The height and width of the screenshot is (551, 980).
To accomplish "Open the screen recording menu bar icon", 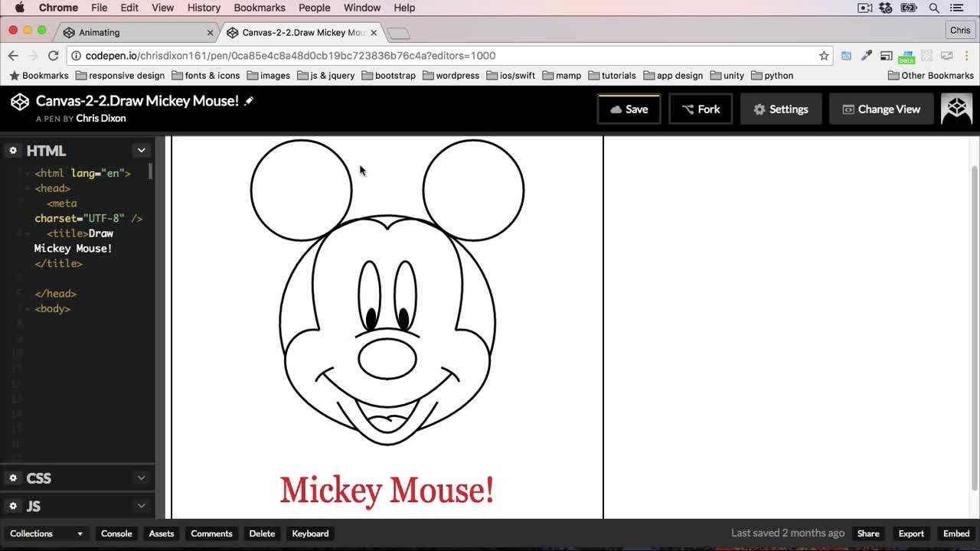I will coord(865,8).
